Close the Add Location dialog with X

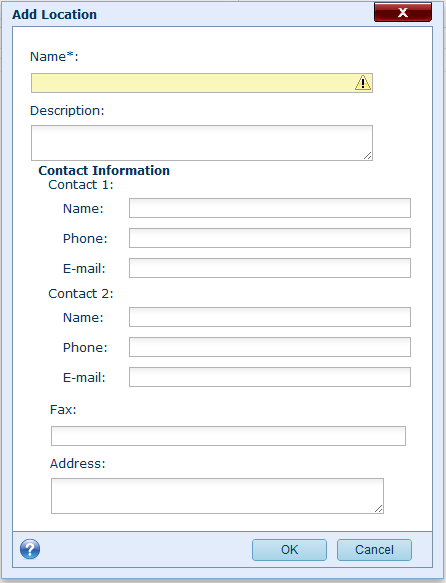pos(403,12)
